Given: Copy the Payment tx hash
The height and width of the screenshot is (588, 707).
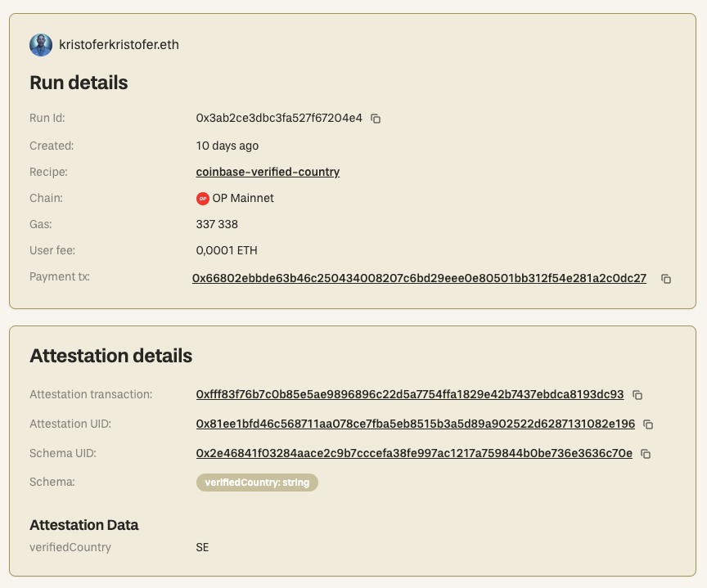Looking at the screenshot, I should (x=666, y=279).
